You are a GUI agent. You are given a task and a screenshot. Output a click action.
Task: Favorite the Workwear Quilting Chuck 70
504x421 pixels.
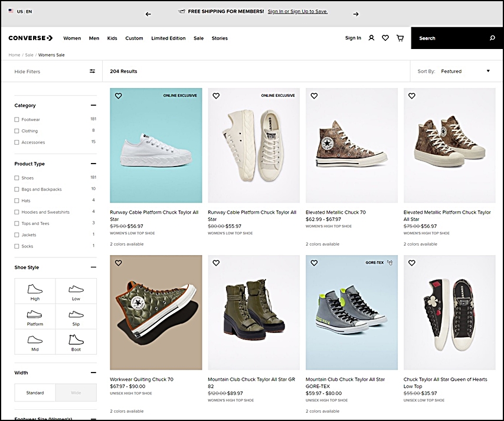pyautogui.click(x=118, y=263)
